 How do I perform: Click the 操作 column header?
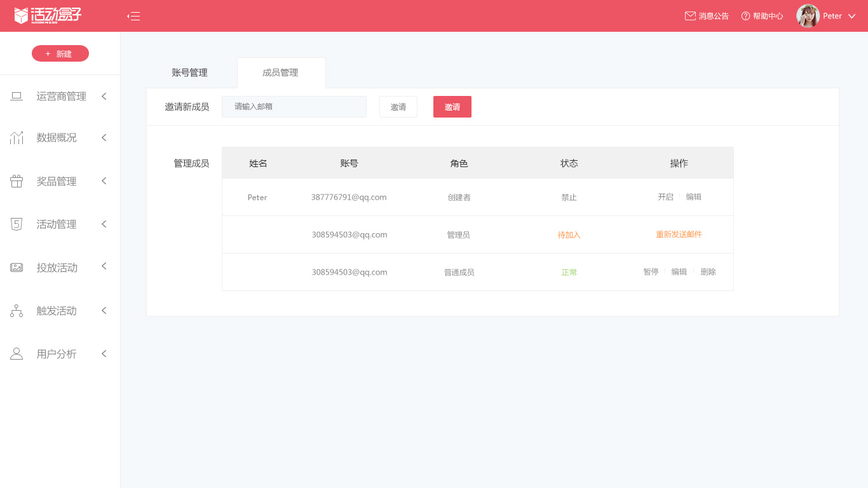(679, 163)
